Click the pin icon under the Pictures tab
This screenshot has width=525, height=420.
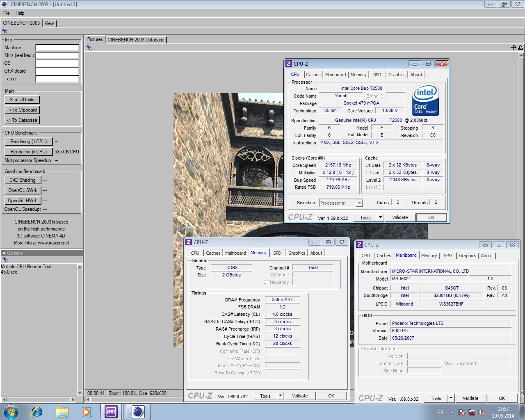89,48
